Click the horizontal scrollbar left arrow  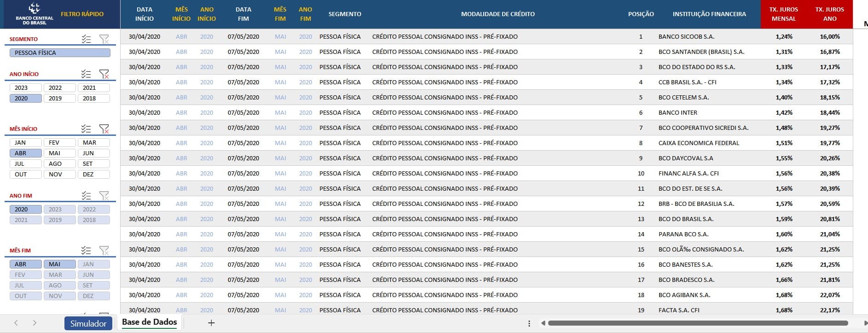click(x=543, y=323)
